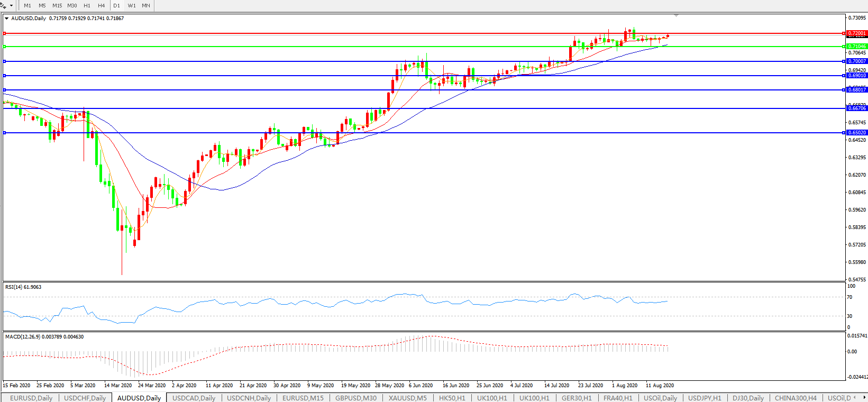Open the EURUSD,Daily chart tab

pyautogui.click(x=31, y=398)
